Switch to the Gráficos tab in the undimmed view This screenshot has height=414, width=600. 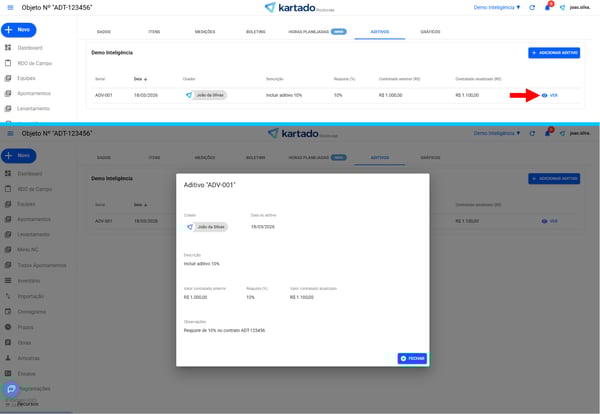pyautogui.click(x=430, y=32)
